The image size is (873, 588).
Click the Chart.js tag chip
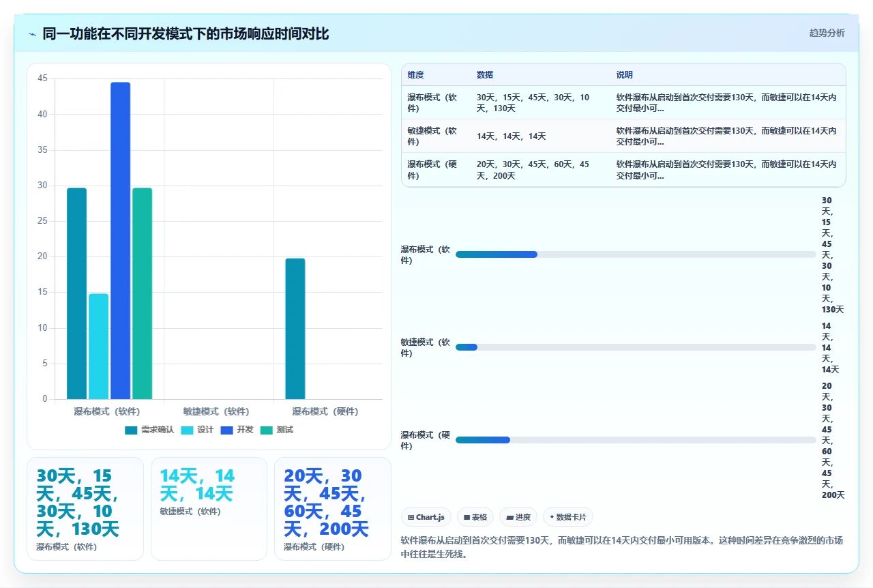pos(426,517)
